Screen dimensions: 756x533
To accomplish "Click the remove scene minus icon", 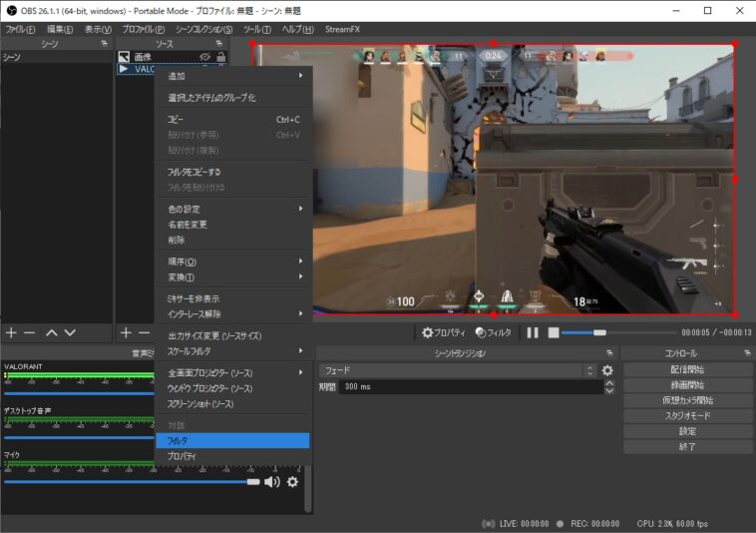I will click(29, 332).
